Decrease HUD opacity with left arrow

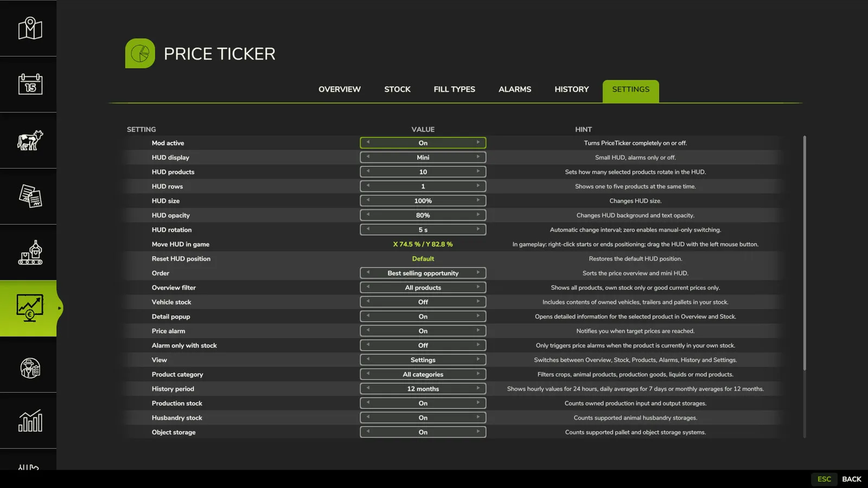pyautogui.click(x=368, y=215)
